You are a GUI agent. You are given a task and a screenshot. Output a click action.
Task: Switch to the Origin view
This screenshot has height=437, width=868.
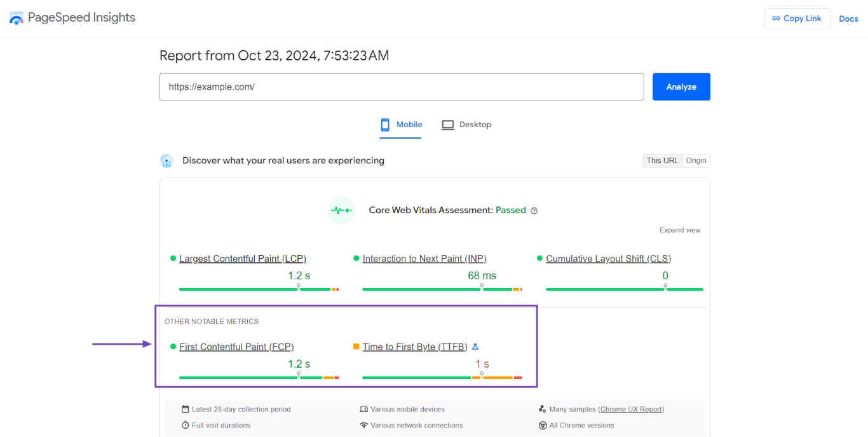(x=696, y=160)
